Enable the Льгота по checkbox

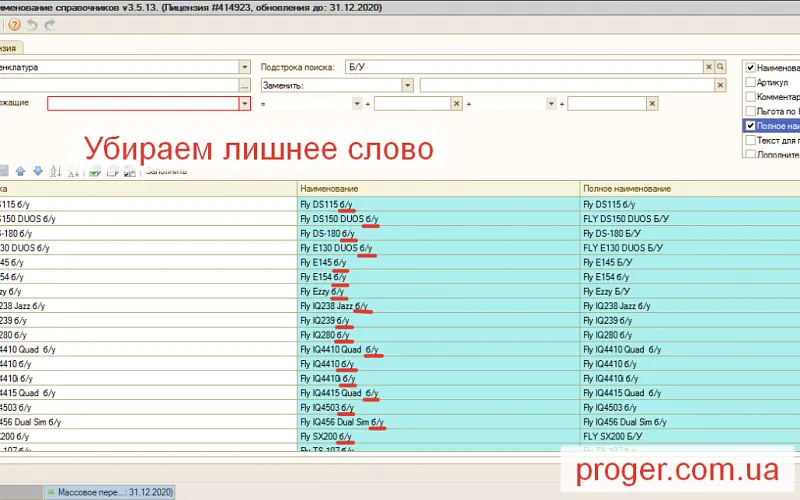pos(750,111)
